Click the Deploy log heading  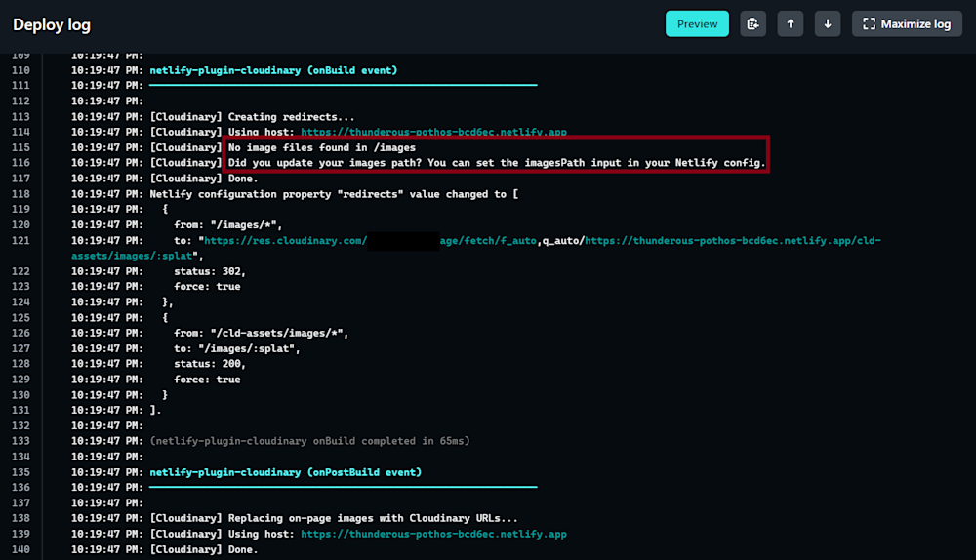52,24
